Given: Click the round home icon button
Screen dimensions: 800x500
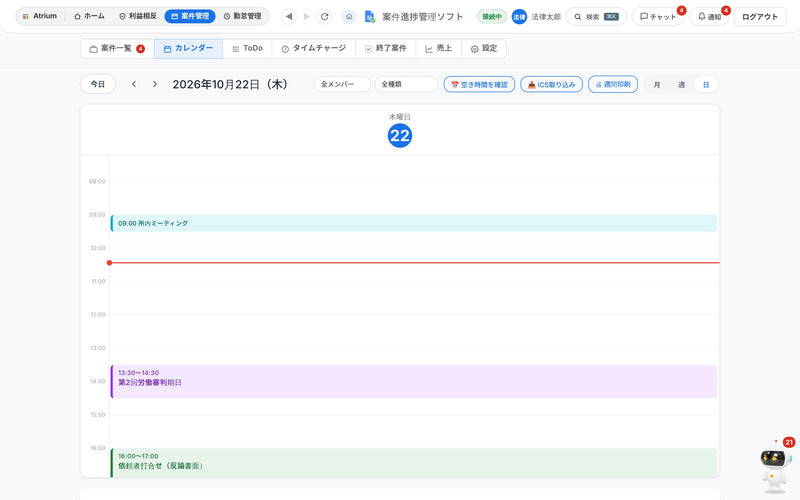Looking at the screenshot, I should [x=349, y=17].
